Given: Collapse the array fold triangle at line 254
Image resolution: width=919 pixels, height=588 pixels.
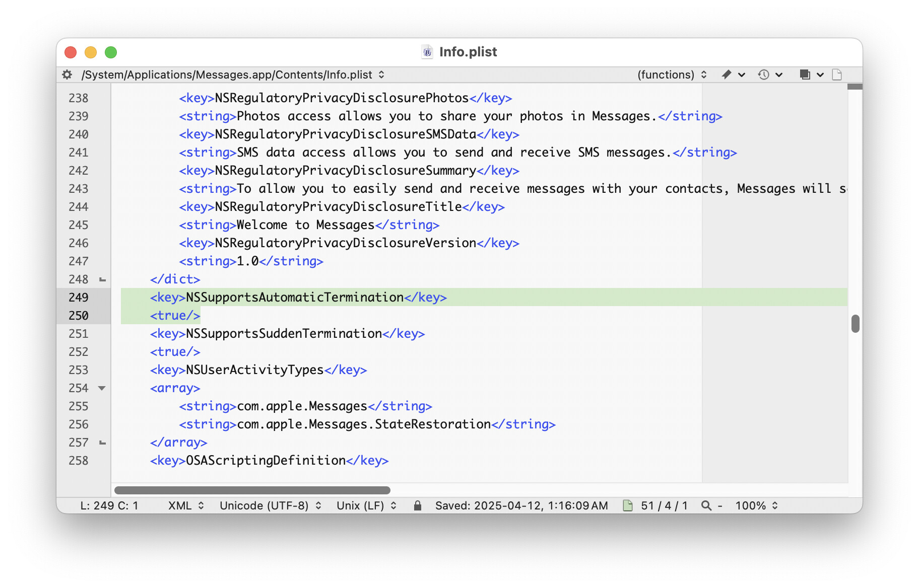Looking at the screenshot, I should (x=102, y=388).
